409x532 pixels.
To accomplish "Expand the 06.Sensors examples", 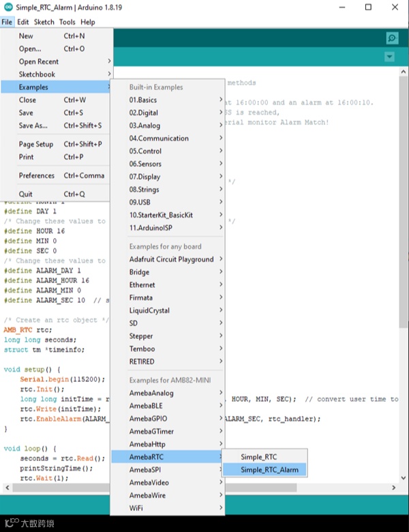I will 168,164.
